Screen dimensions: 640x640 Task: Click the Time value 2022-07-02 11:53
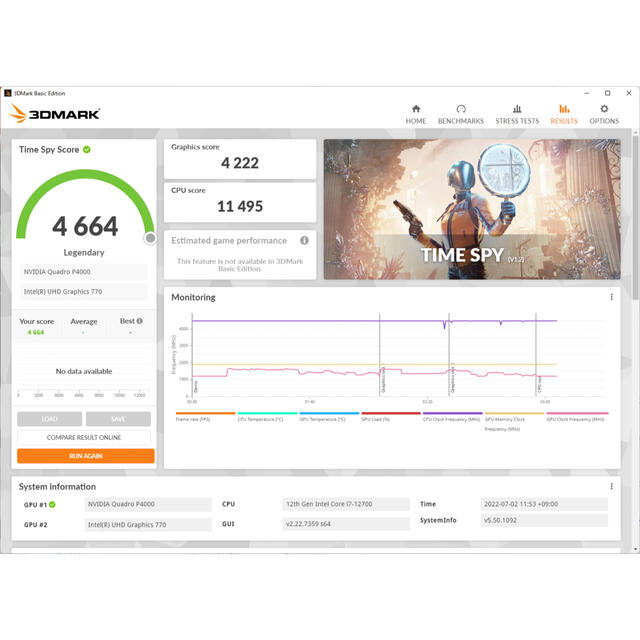(x=544, y=504)
